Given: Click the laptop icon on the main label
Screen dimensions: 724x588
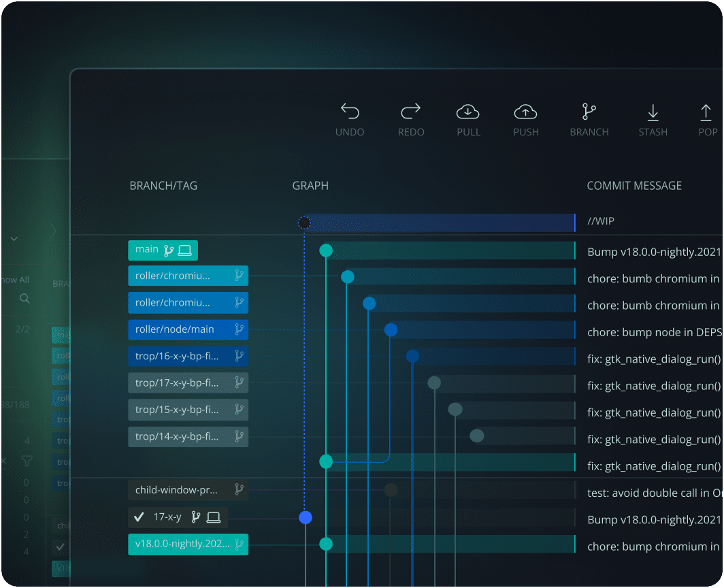Looking at the screenshot, I should tap(184, 250).
